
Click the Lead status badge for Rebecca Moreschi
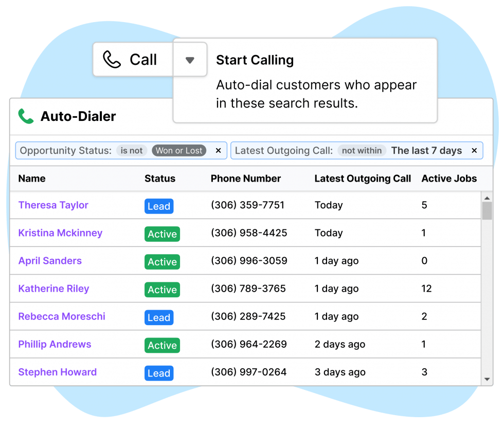(x=159, y=317)
